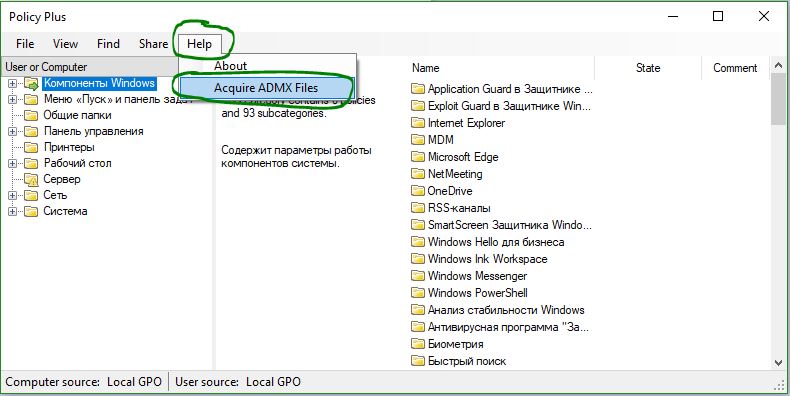This screenshot has height=396, width=790.
Task: Click the Система folder icon in tree
Action: pos(31,212)
